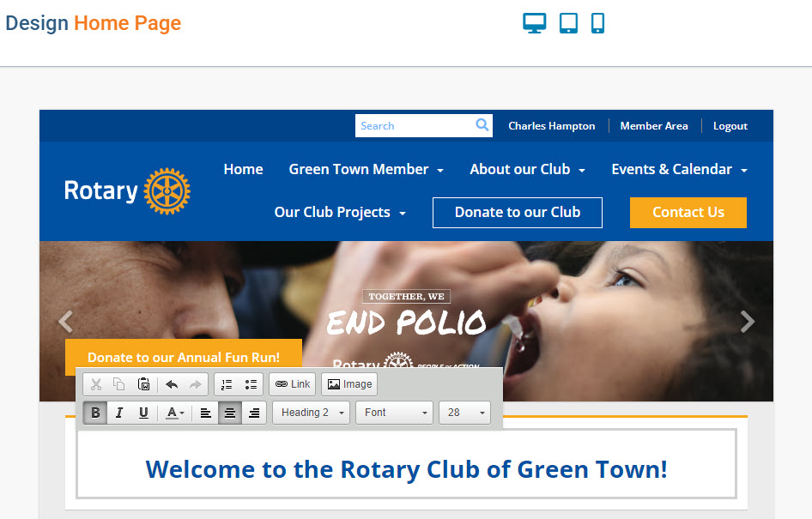The image size is (812, 519).
Task: Go to Member Area
Action: click(x=654, y=126)
